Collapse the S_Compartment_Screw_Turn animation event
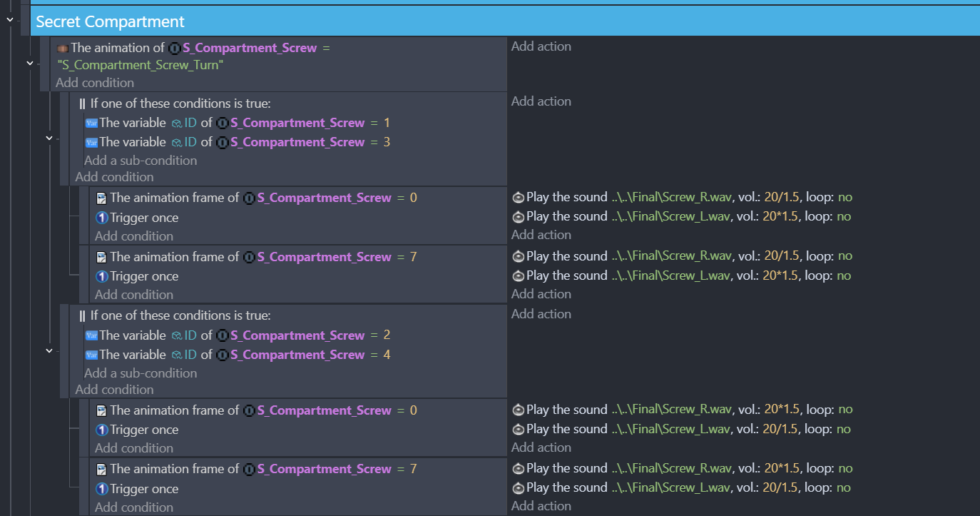 click(30, 64)
